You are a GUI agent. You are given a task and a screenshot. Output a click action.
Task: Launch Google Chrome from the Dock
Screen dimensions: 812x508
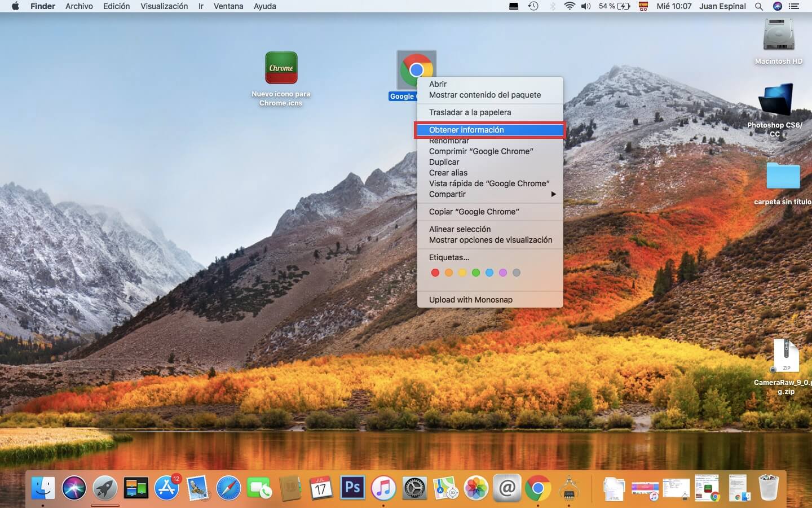[x=538, y=488]
